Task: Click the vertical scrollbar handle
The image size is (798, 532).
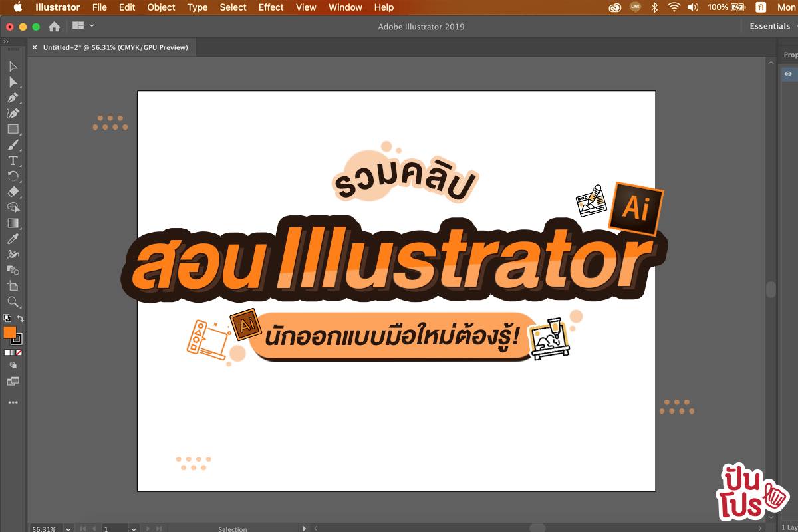Action: (771, 289)
